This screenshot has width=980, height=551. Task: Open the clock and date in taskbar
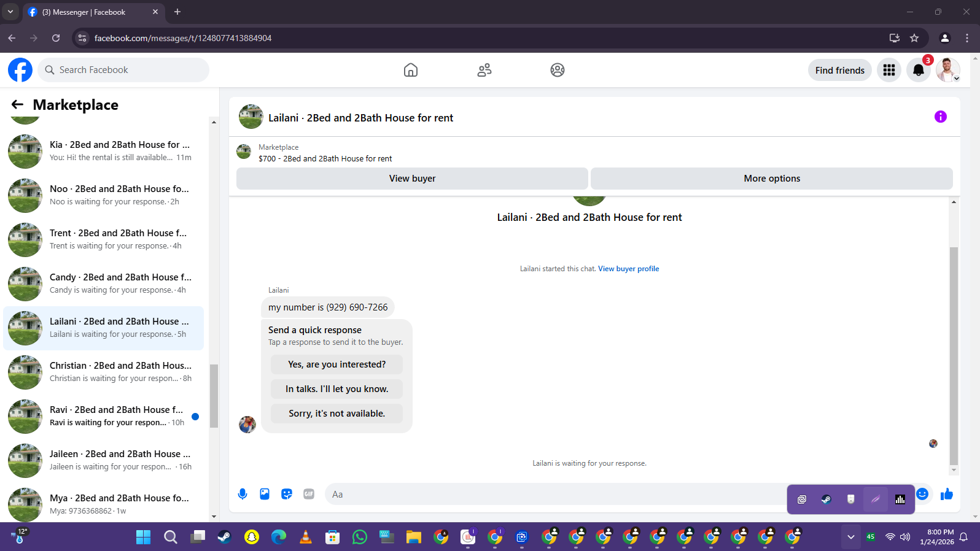[937, 537]
